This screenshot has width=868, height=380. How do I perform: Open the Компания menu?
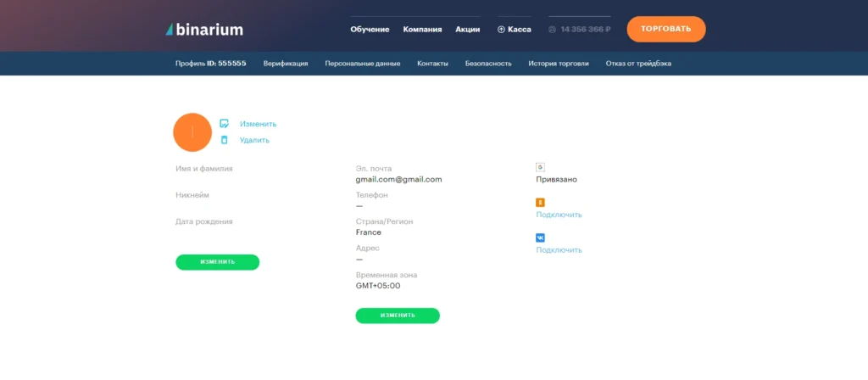[x=422, y=30]
